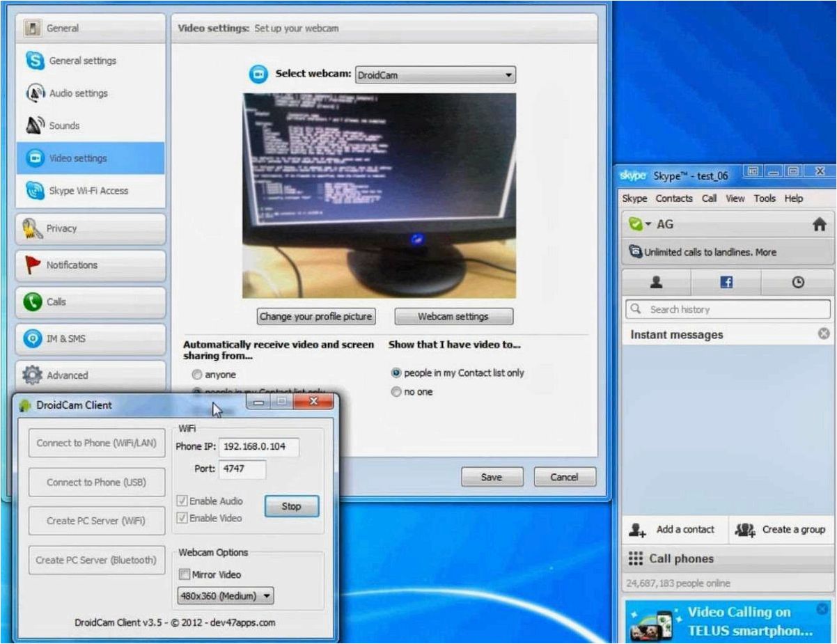Click the Port field showing 4747
The width and height of the screenshot is (837, 644).
pyautogui.click(x=242, y=469)
